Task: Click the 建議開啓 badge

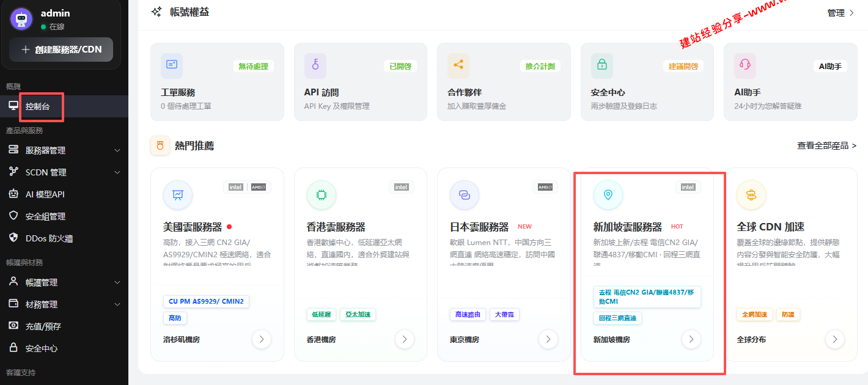Action: click(x=683, y=66)
